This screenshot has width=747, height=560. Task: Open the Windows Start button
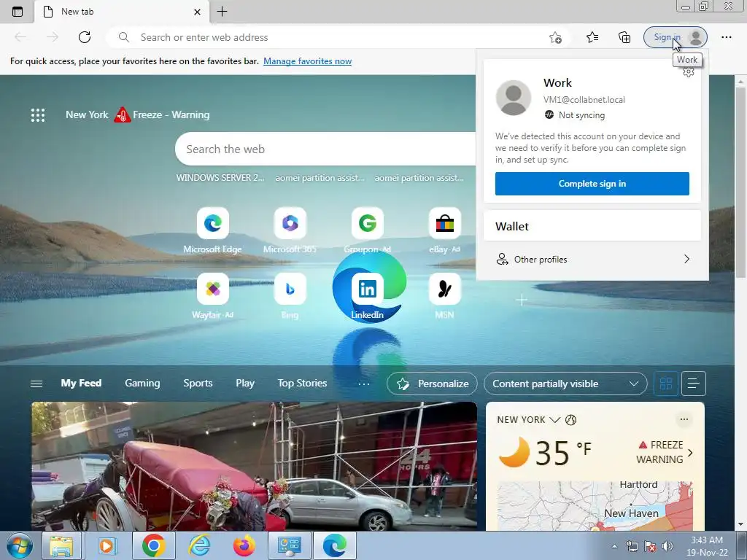[x=19, y=545]
